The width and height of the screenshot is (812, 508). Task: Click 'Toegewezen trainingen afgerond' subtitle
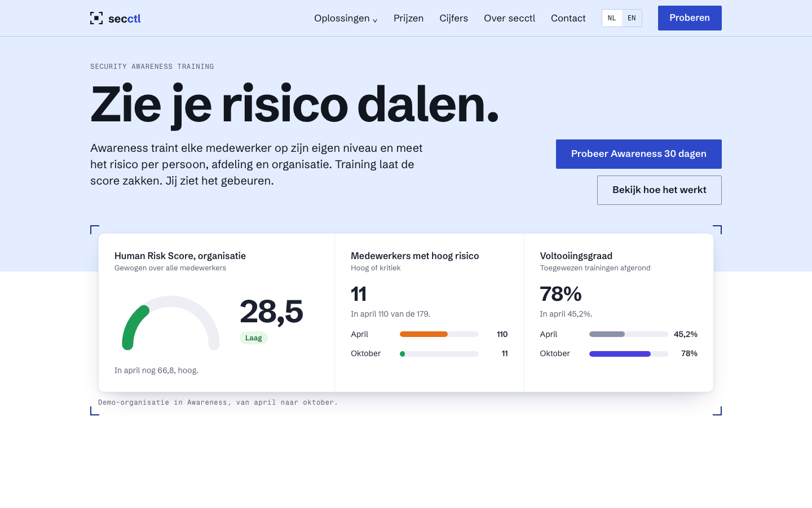pos(595,268)
